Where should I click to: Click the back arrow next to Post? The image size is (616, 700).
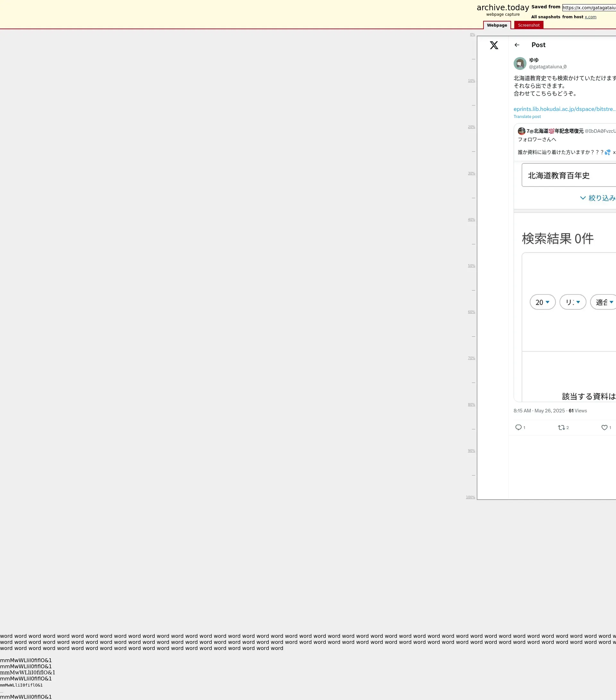click(517, 45)
